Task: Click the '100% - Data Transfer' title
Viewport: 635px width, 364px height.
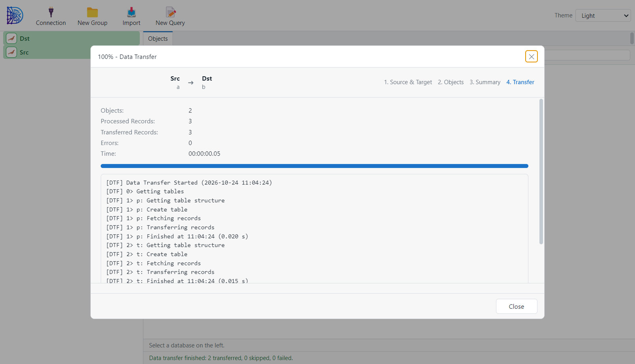Action: tap(127, 57)
